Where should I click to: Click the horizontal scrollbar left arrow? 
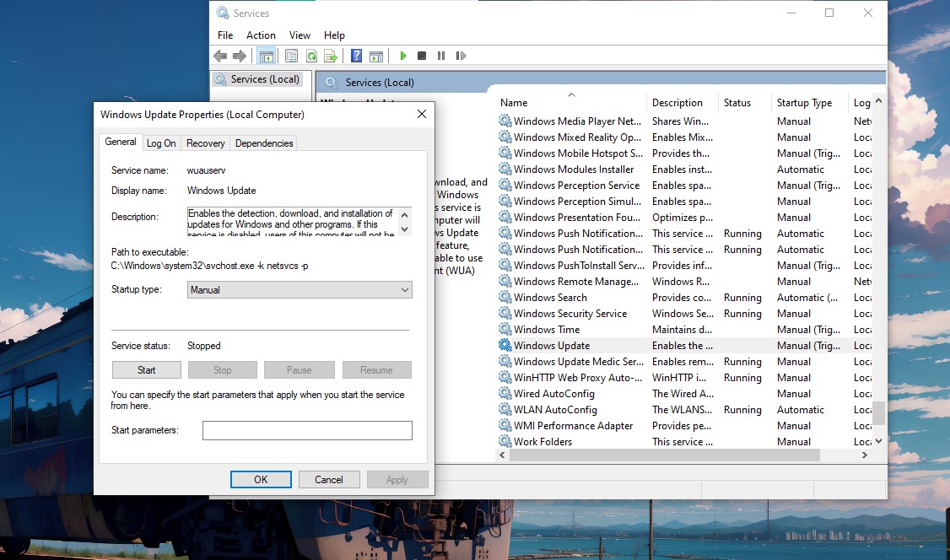click(x=502, y=455)
